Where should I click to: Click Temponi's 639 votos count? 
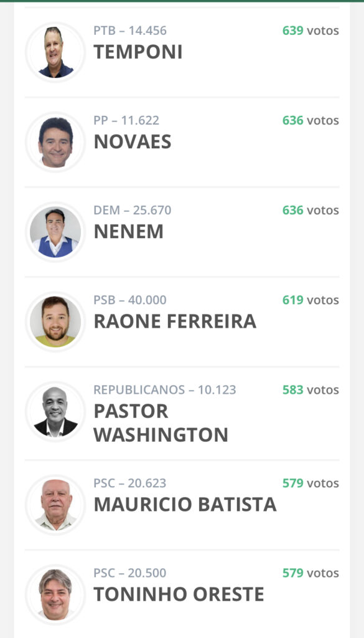coord(310,31)
